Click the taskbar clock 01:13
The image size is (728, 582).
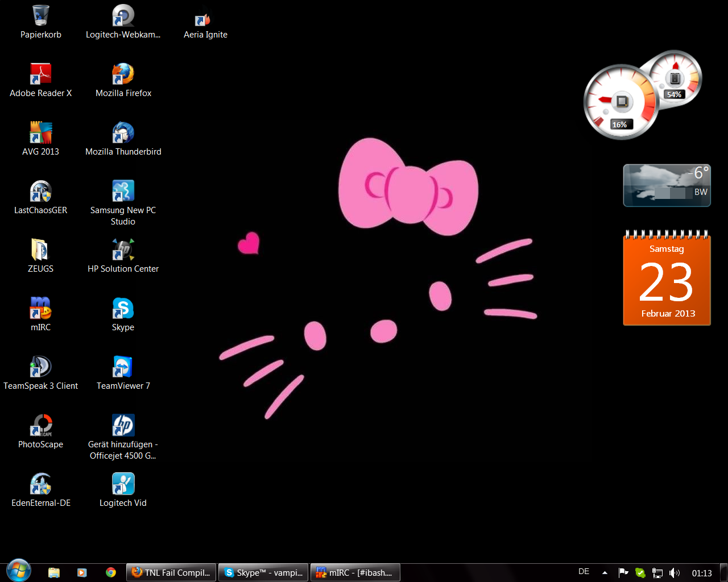pos(702,573)
